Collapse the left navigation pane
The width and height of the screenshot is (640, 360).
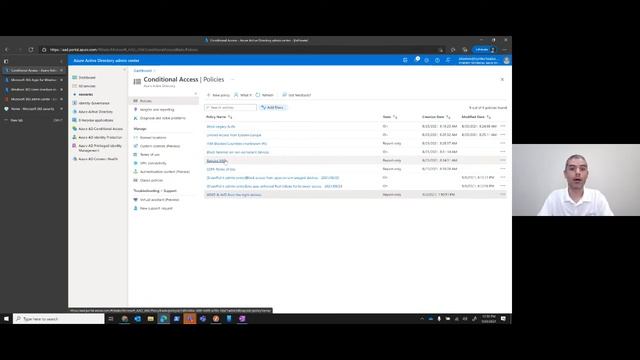pos(124,70)
